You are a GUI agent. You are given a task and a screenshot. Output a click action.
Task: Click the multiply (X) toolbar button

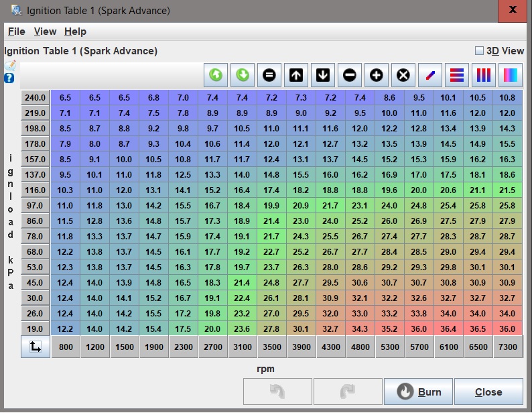pyautogui.click(x=403, y=75)
